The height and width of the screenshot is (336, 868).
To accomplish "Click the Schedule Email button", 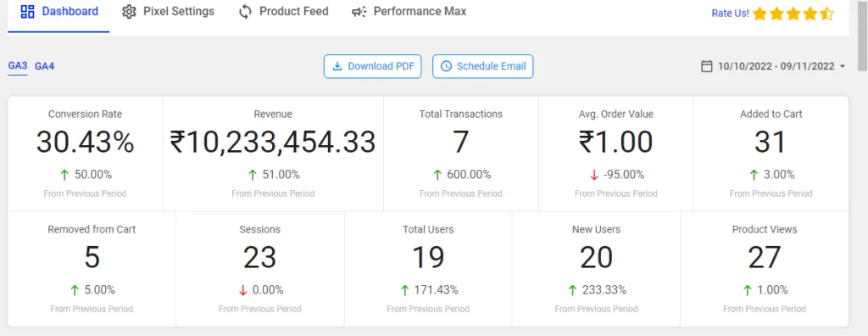I will tap(482, 66).
